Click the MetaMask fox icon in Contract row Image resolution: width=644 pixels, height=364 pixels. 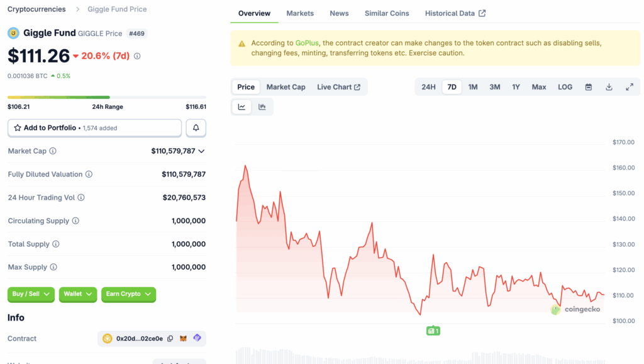[183, 339]
